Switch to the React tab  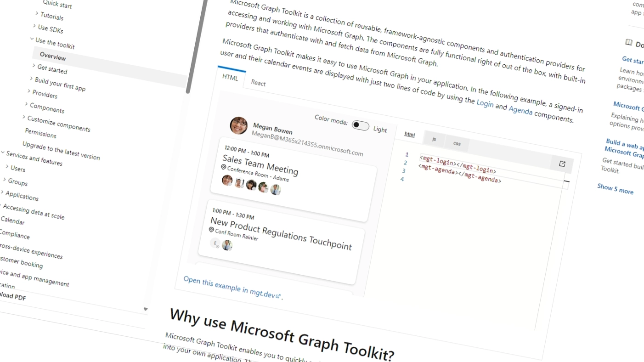point(258,83)
